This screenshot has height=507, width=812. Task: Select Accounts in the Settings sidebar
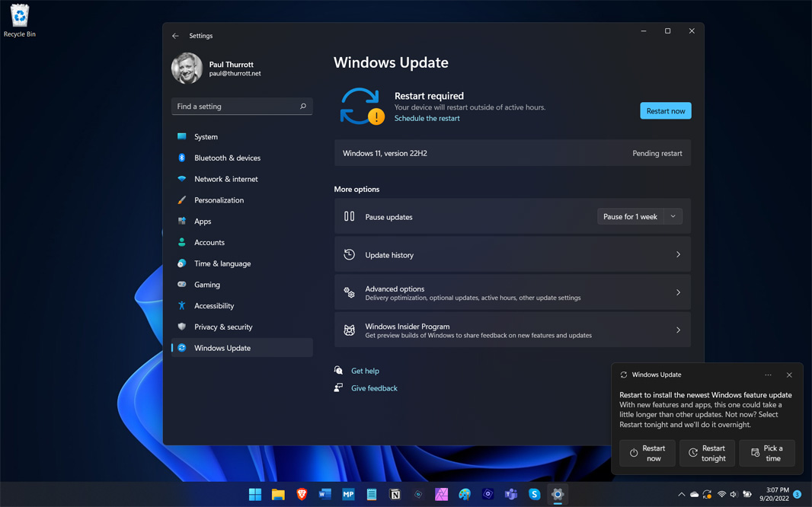(208, 242)
